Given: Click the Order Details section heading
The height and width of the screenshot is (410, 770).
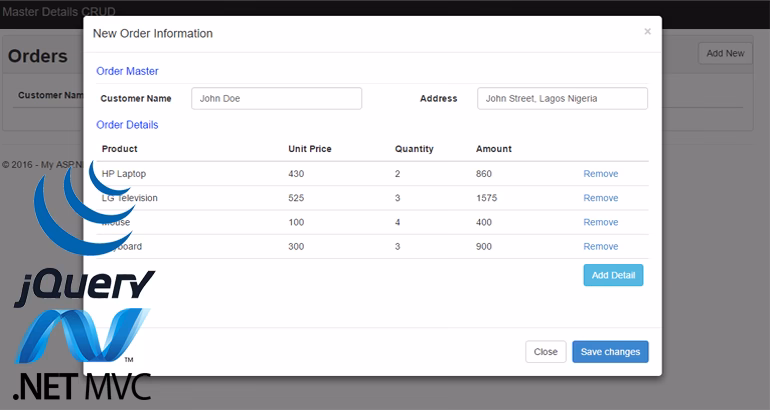Looking at the screenshot, I should pyautogui.click(x=127, y=125).
